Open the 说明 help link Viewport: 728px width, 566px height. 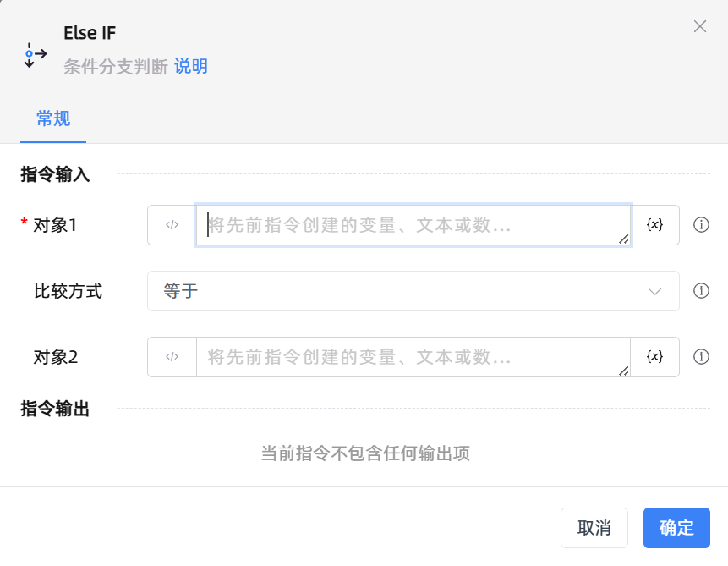tap(190, 66)
